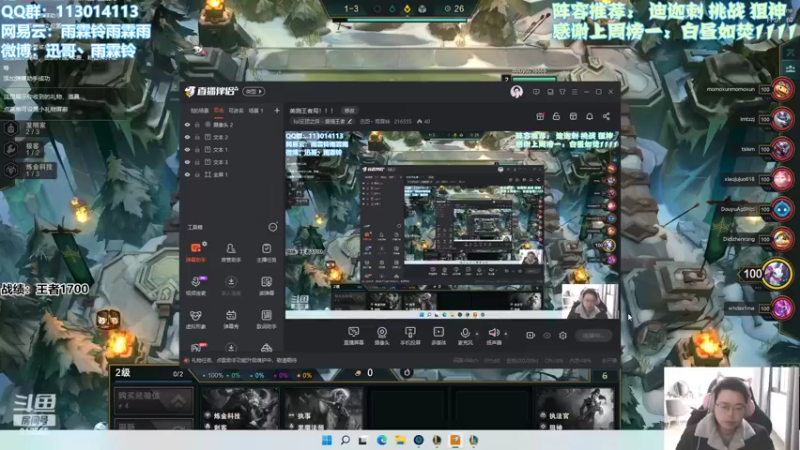Toggle visibility of 全屏 1 source
Viewport: 800px width, 450px height.
point(187,174)
